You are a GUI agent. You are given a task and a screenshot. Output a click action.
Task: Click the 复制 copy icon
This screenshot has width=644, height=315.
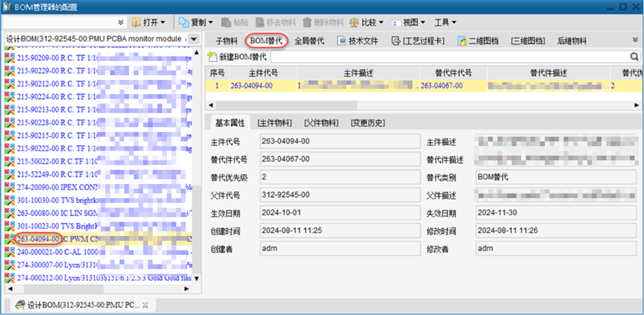pos(184,22)
